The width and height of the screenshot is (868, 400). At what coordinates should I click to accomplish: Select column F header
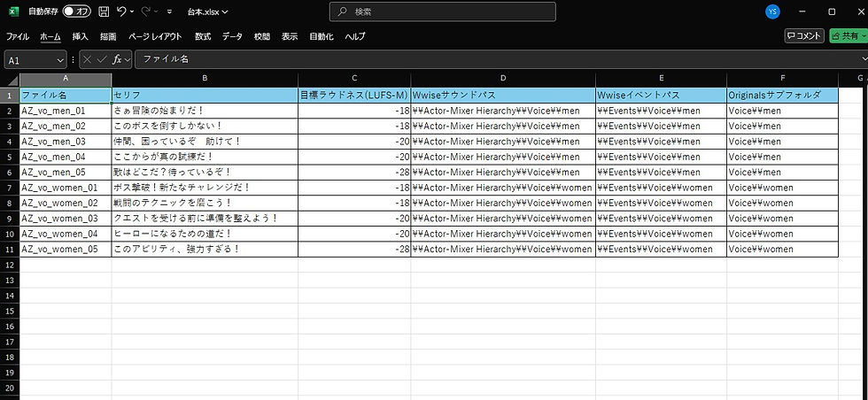[783, 78]
